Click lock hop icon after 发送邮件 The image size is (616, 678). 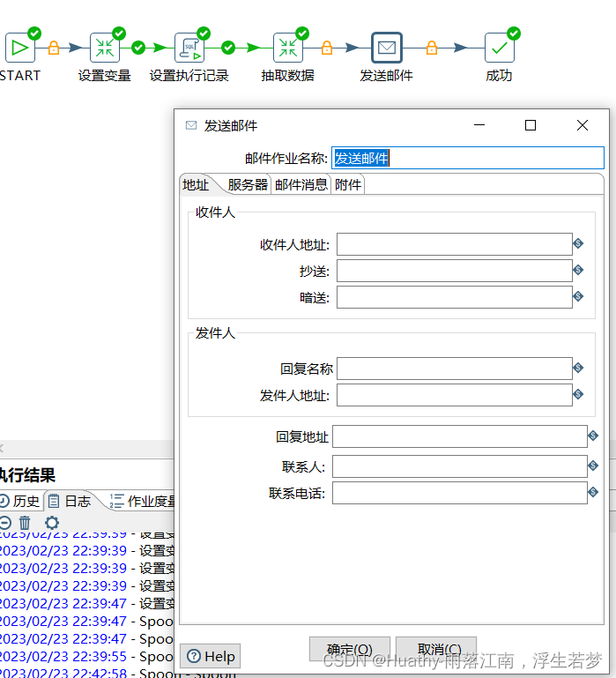(x=432, y=48)
